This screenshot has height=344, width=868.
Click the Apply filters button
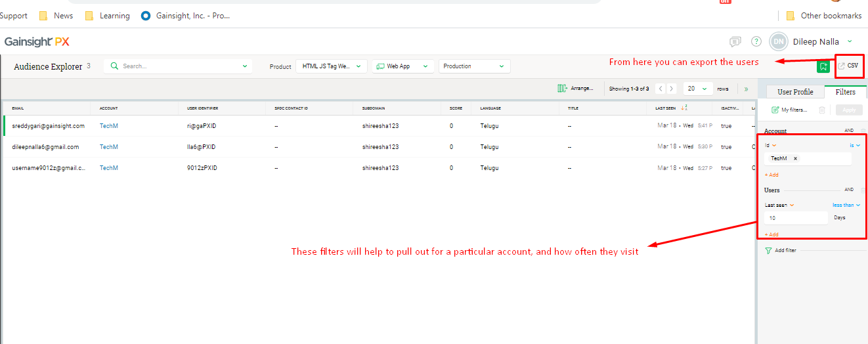[x=849, y=110]
